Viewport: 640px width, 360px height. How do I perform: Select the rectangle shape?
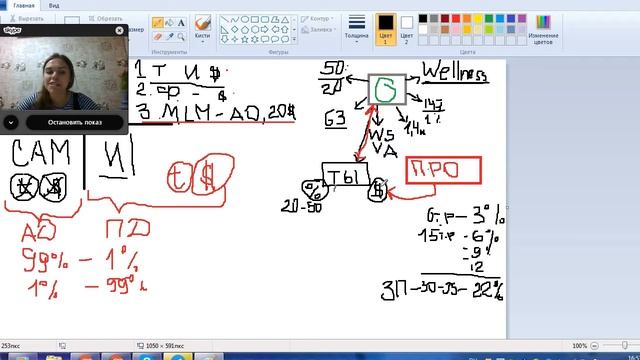(255, 20)
